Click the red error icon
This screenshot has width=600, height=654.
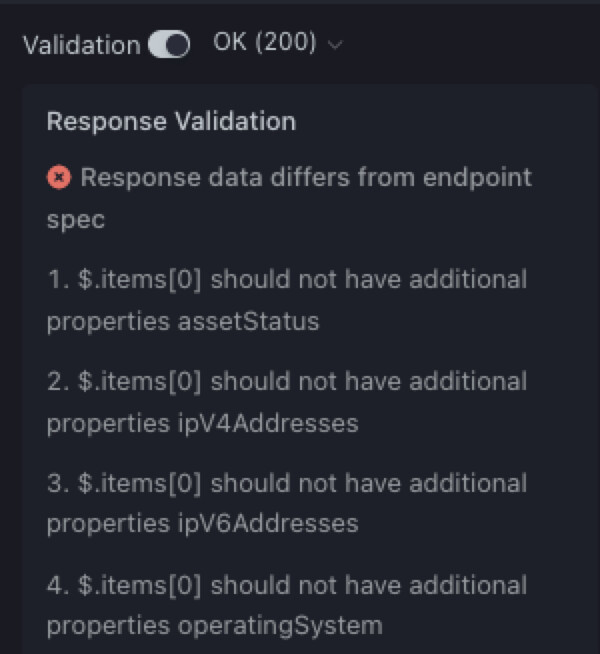point(59,178)
